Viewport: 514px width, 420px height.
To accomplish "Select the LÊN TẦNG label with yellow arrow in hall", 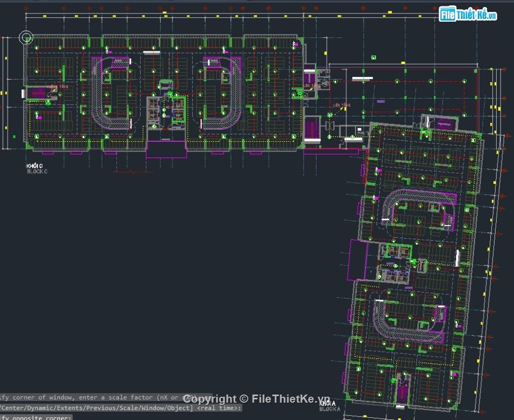I will tap(342, 105).
